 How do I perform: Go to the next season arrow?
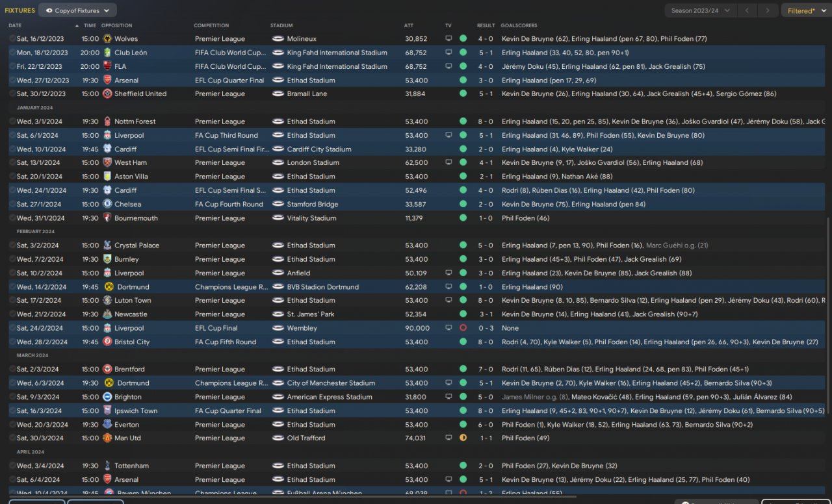point(768,10)
